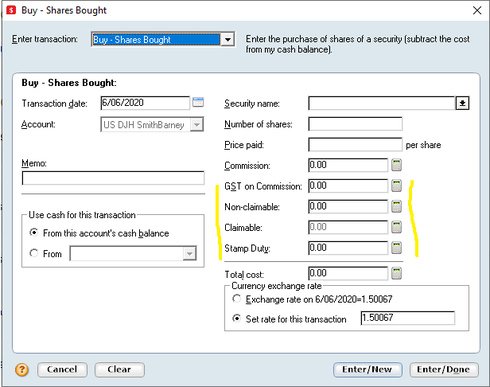Click the Quicken app icon in title bar
This screenshot has width=490, height=387.
(11, 10)
